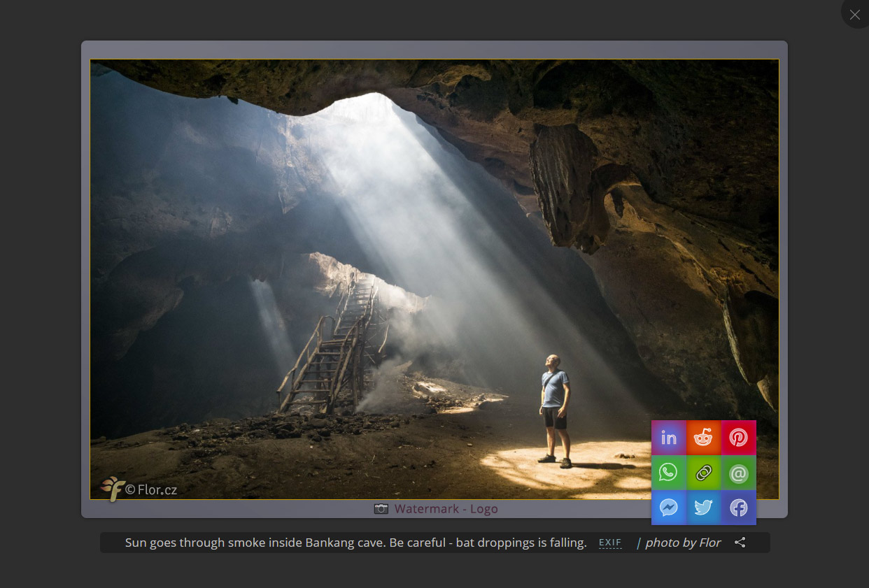Share photo on Reddit
The width and height of the screenshot is (869, 588).
coord(704,438)
